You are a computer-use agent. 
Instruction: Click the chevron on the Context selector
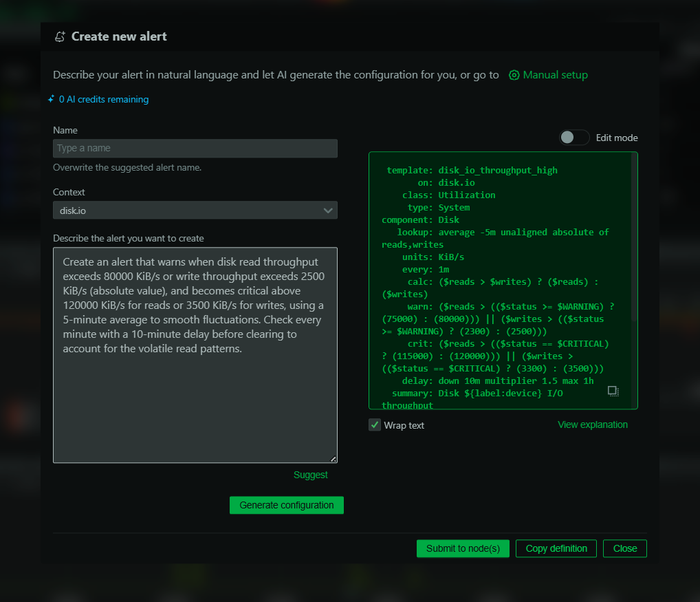[x=328, y=210]
